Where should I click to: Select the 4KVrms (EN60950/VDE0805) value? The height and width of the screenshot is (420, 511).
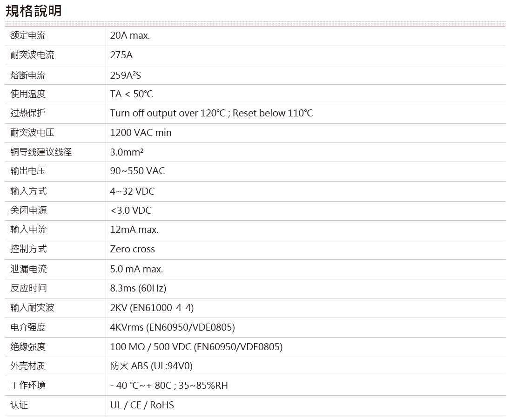point(172,327)
